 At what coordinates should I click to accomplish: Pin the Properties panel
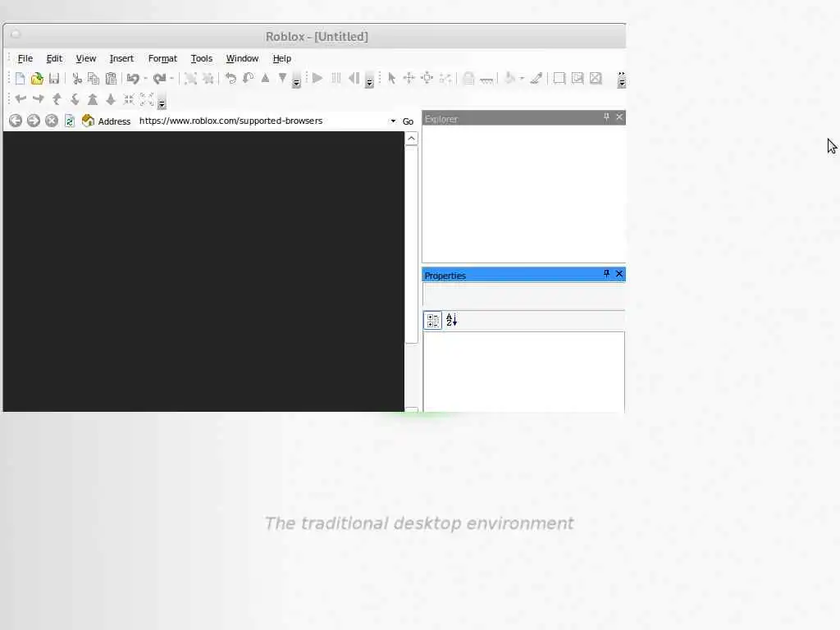(606, 274)
